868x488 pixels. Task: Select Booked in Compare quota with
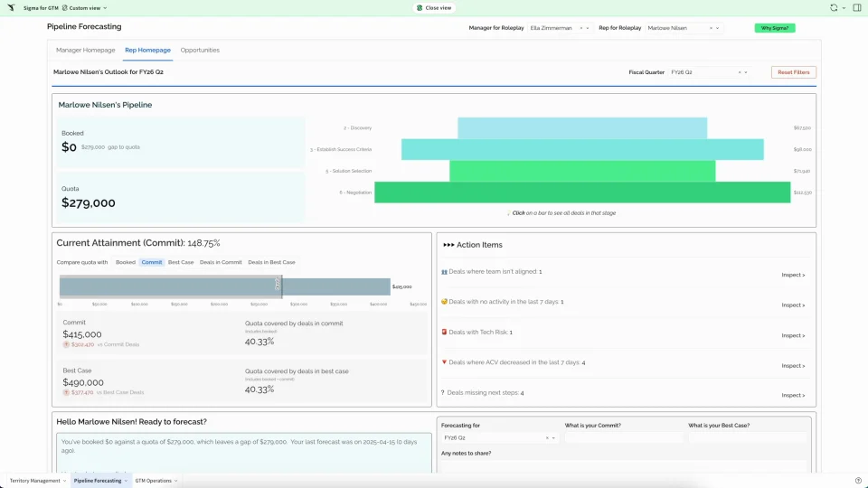[x=125, y=262]
